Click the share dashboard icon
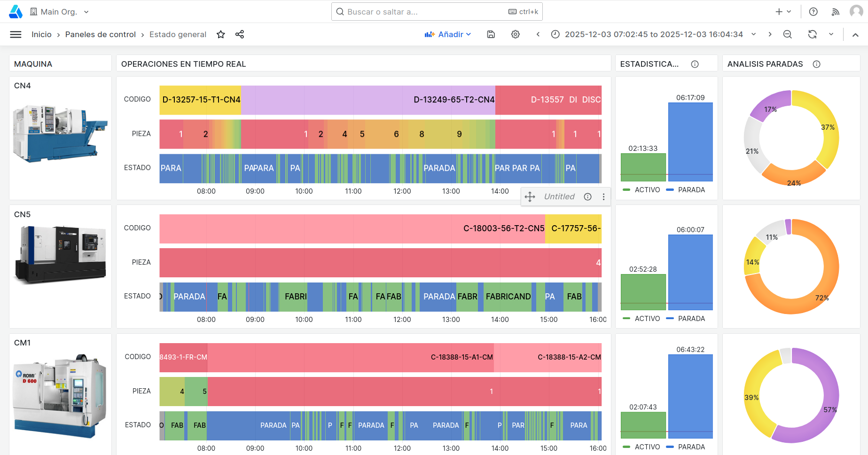Viewport: 868px width, 455px height. pos(240,34)
